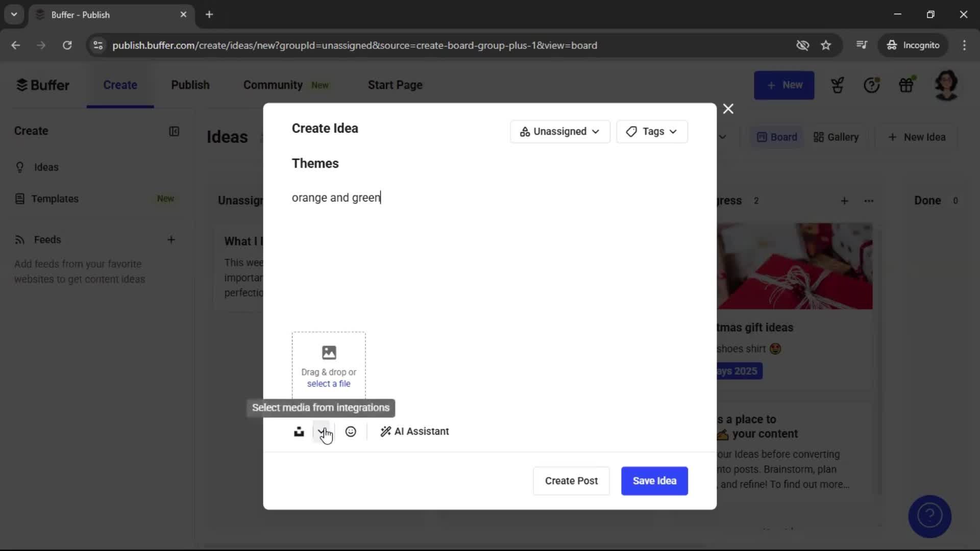The image size is (980, 551).
Task: Click the Unsplash media upload icon
Action: [300, 431]
